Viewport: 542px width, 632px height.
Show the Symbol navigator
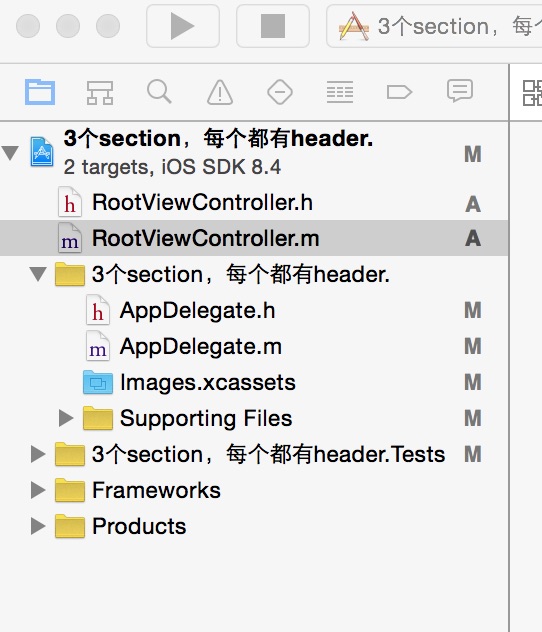(100, 92)
